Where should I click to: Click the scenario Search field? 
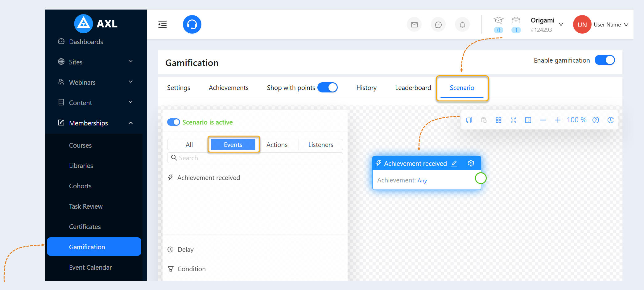255,158
